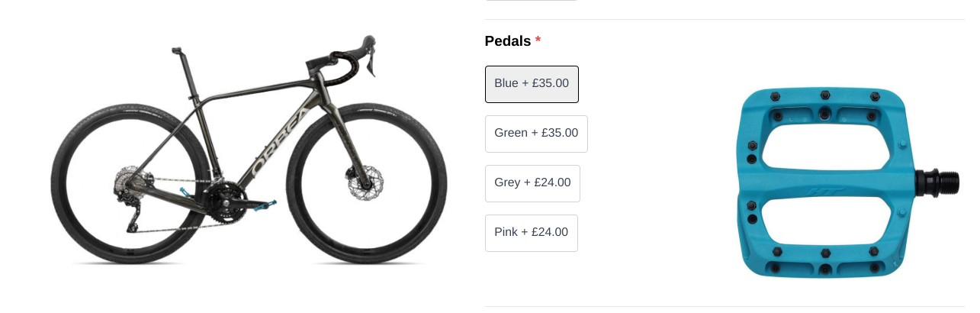The image size is (980, 313).
Task: Choose Green pedals for £35.00
Action: [536, 134]
